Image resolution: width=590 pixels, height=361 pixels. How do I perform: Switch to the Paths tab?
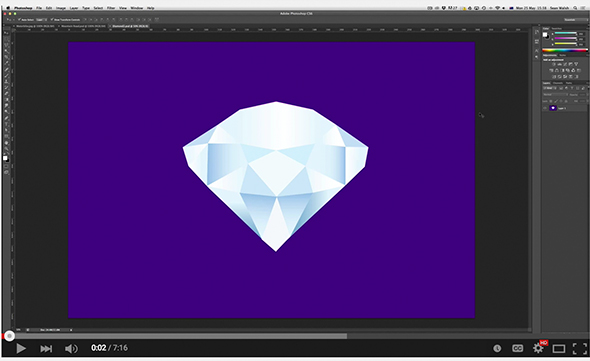569,83
